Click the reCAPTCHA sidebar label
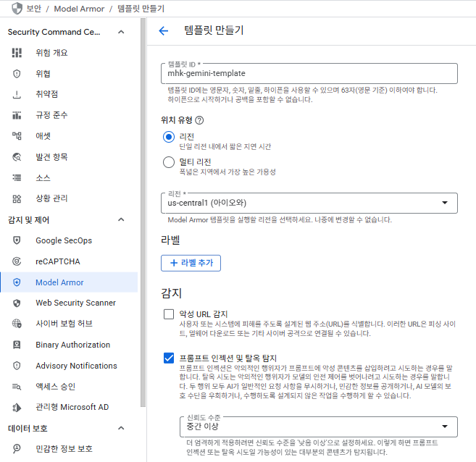The width and height of the screenshot is (476, 462). (x=58, y=261)
